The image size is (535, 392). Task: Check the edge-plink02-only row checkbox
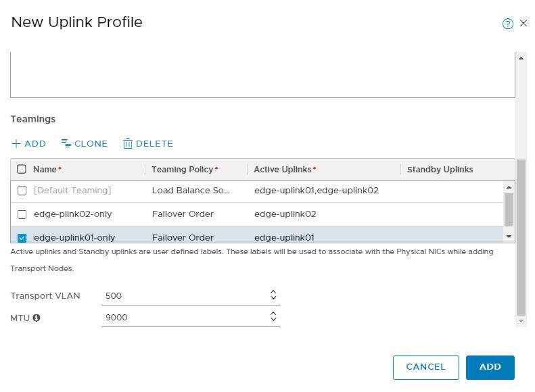(22, 214)
